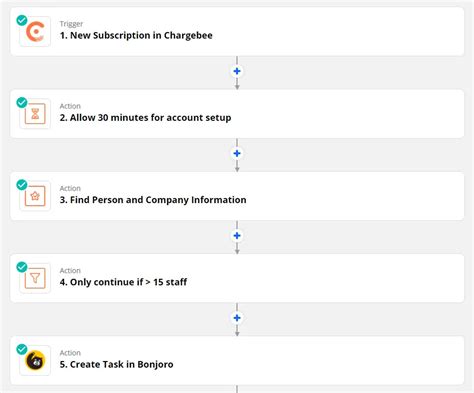Screen dimensions: 474x393
Task: Open step 5 Create Task in Bonjoro
Action: pyautogui.click(x=237, y=360)
